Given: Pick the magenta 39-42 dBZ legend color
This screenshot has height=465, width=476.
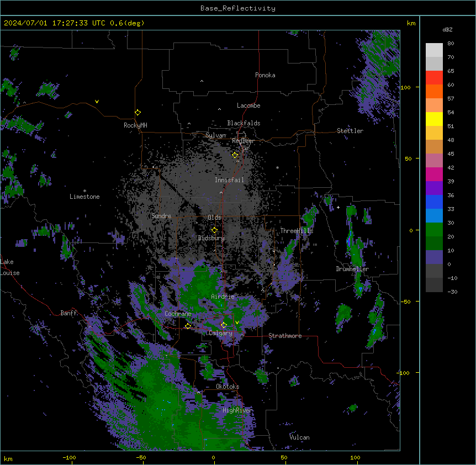Looking at the screenshot, I should coord(434,174).
